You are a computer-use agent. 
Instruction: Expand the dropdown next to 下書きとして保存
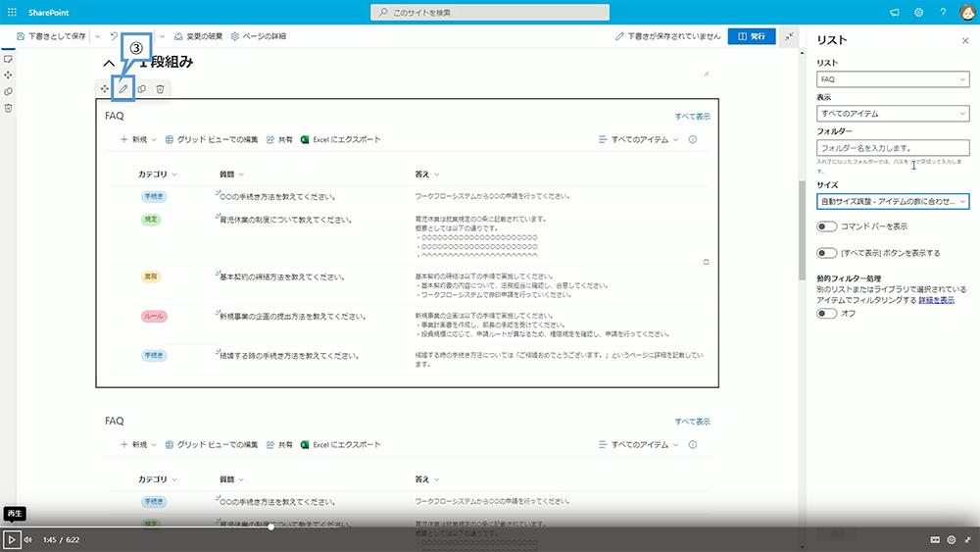[x=97, y=36]
